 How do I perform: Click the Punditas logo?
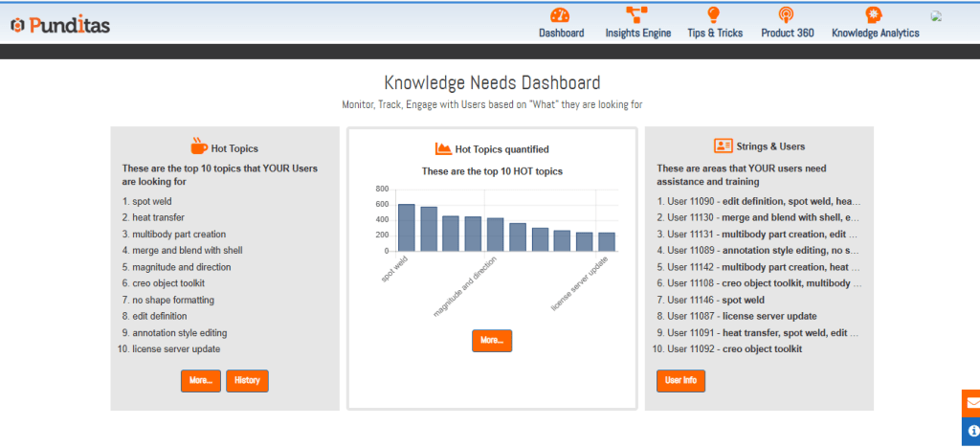pyautogui.click(x=60, y=25)
